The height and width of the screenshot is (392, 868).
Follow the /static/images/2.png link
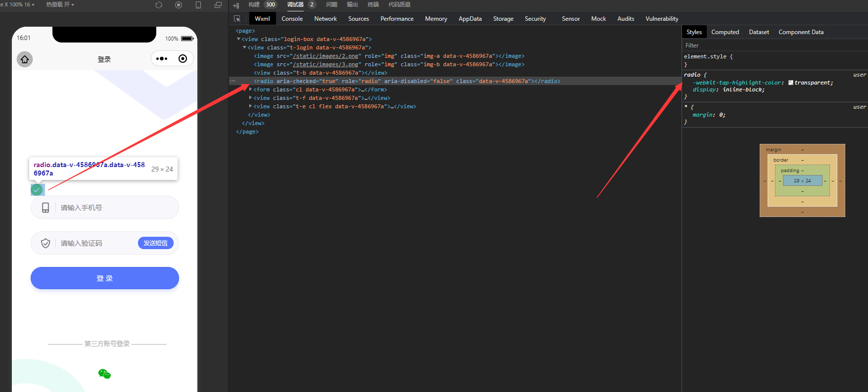[x=325, y=56]
